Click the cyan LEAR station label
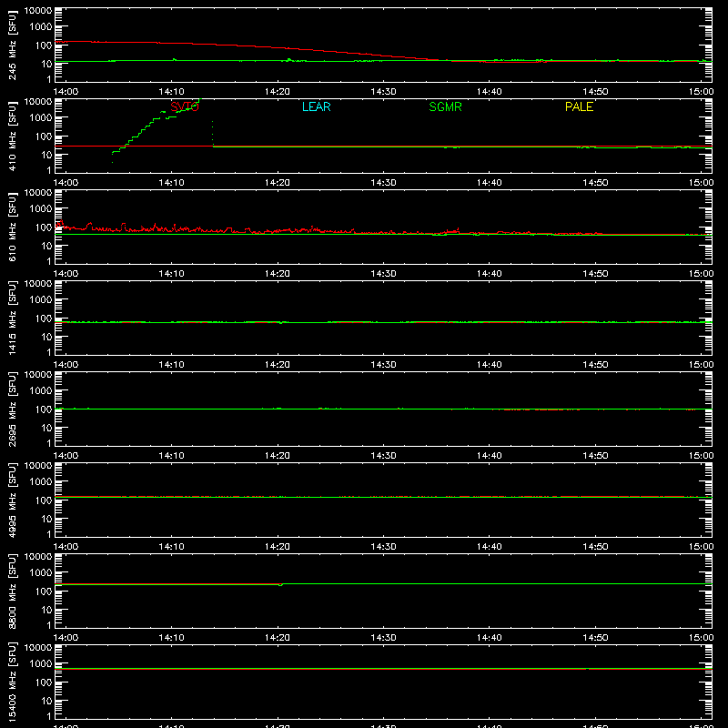The image size is (728, 728). (x=316, y=106)
